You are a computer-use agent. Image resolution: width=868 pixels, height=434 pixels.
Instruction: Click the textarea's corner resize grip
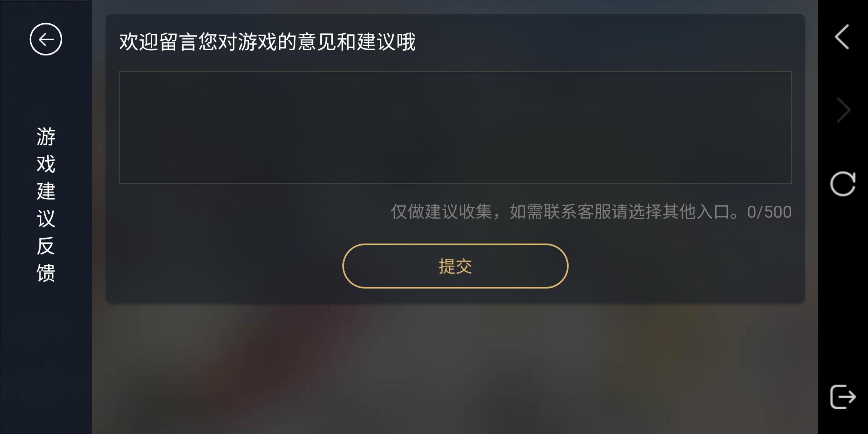pos(789,181)
